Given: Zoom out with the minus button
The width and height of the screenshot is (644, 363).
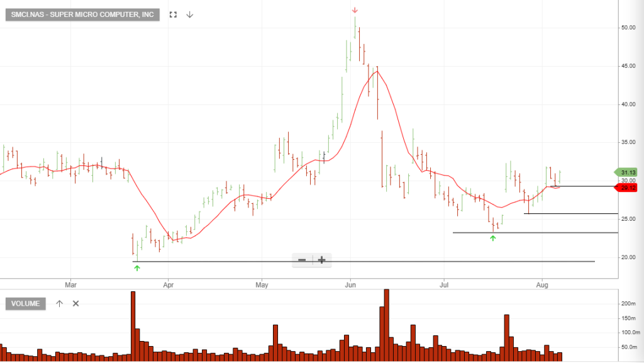Looking at the screenshot, I should coord(302,260).
